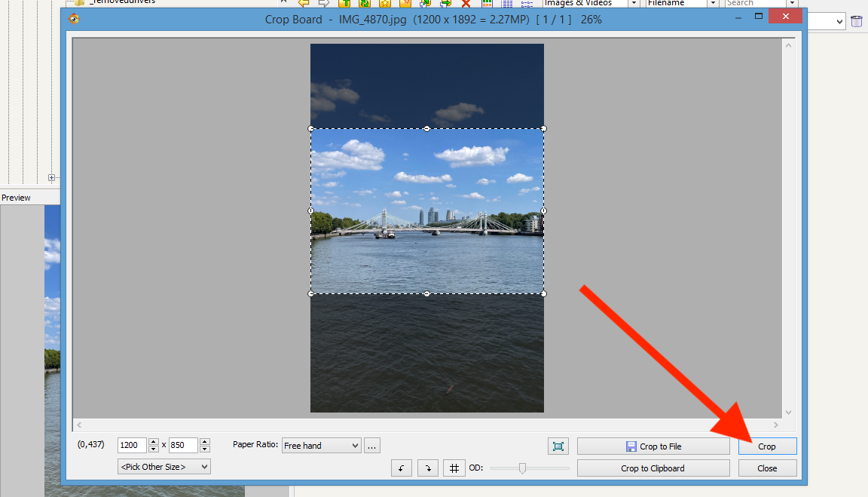This screenshot has height=497, width=868.
Task: Click the scroll right arrow of horizontal scrollbar
Action: [775, 425]
